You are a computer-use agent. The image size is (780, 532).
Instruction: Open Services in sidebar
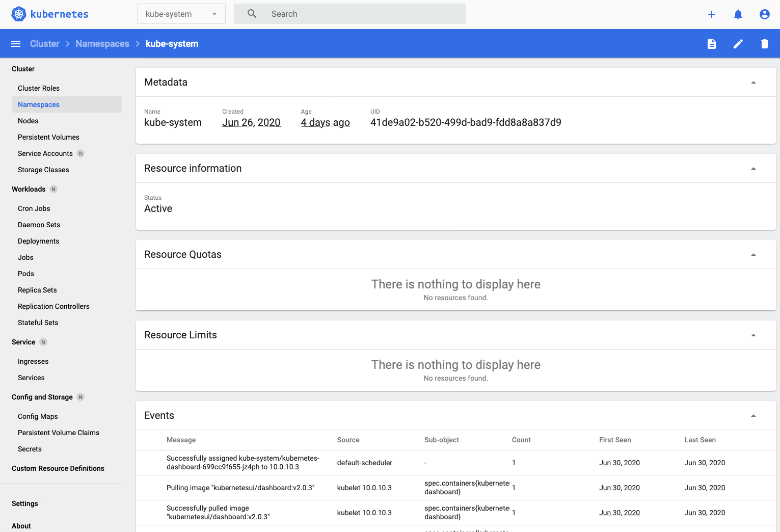tap(31, 378)
